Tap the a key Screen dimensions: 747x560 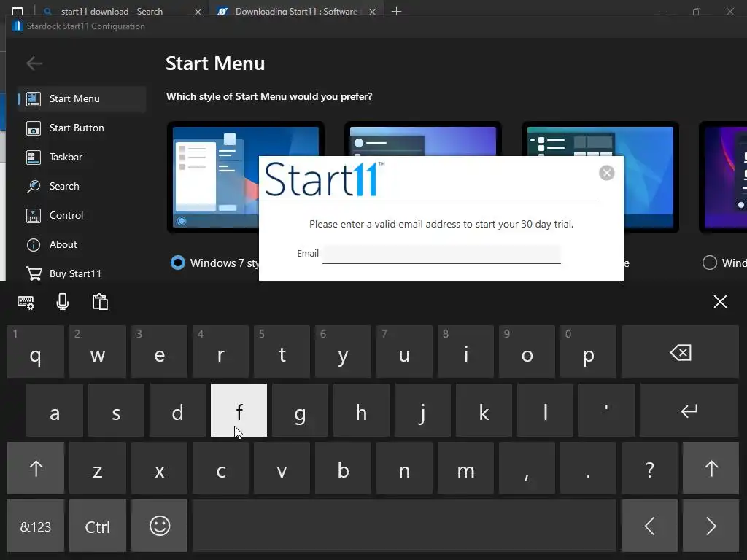point(54,410)
